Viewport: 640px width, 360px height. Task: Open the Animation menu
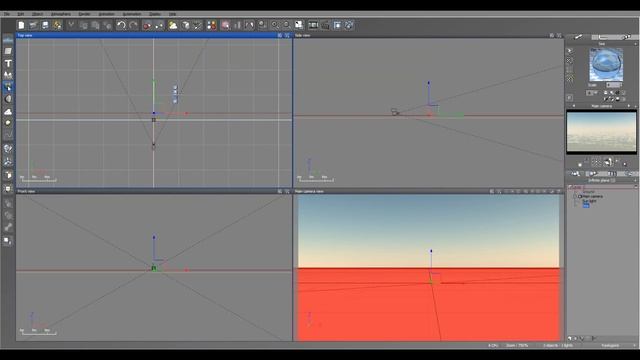(x=107, y=14)
